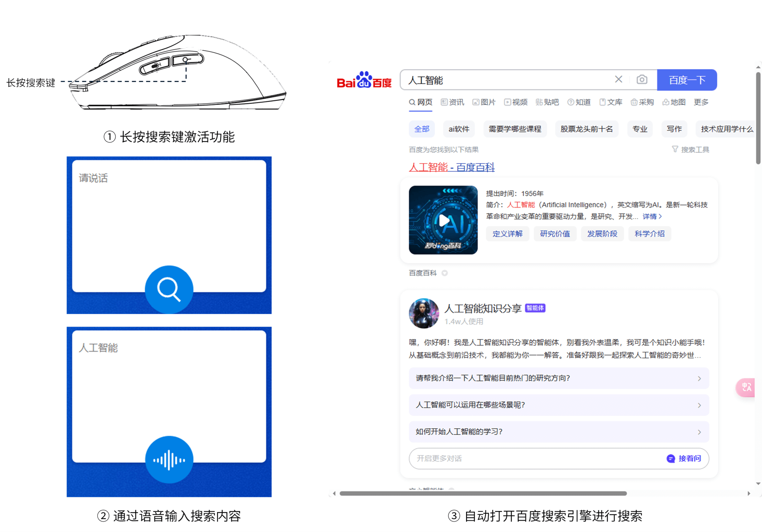Click the 请说话 voice input area

coord(169,226)
